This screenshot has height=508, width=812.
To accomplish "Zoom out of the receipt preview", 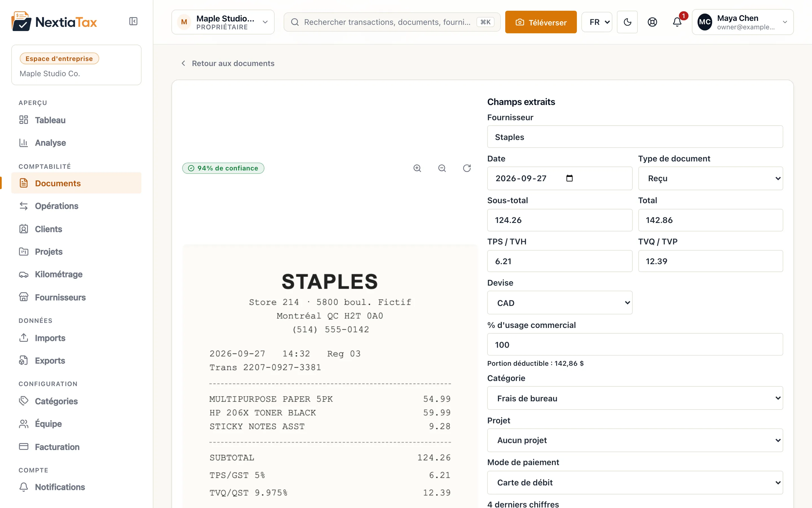I will click(442, 168).
